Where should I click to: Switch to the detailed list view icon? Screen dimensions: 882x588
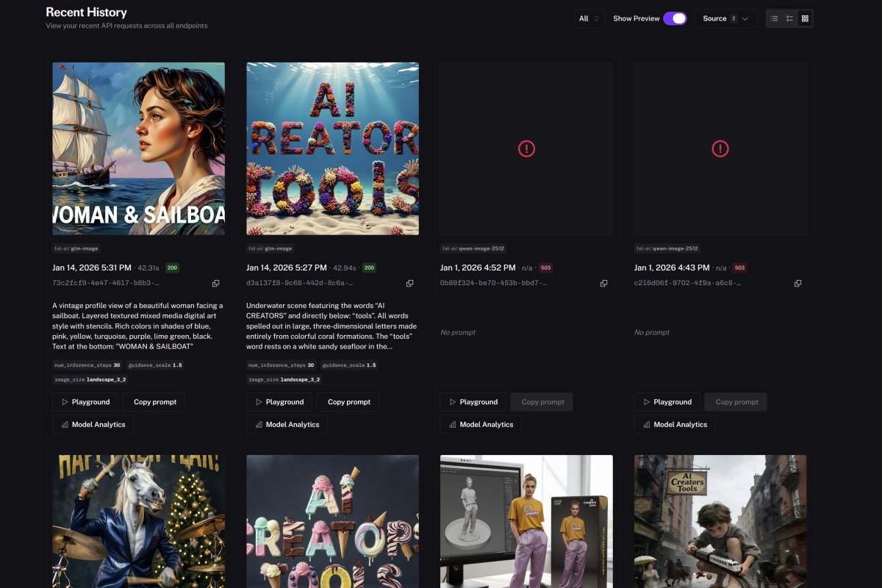coord(789,18)
